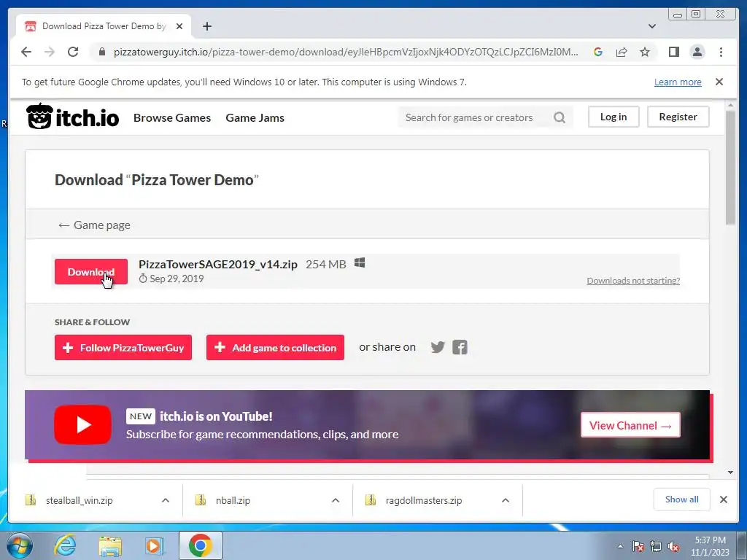
Task: Click the itch.io logo
Action: (x=72, y=117)
